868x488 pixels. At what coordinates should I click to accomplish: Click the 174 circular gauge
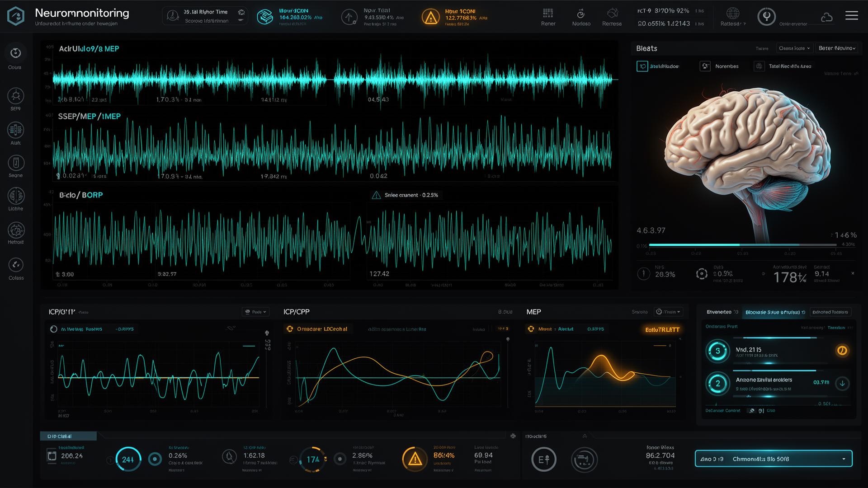coord(313,459)
